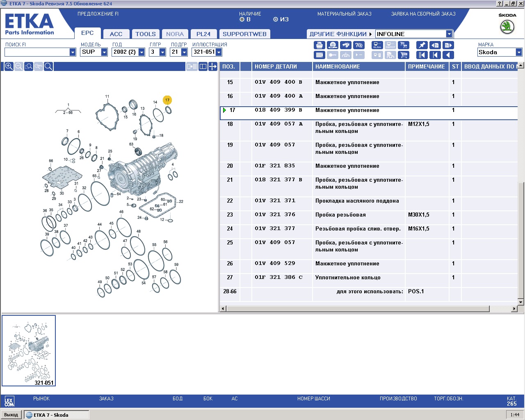Screen dimensions: 525x420
Task: Click the ПОИСК FI input field
Action: pyautogui.click(x=37, y=52)
